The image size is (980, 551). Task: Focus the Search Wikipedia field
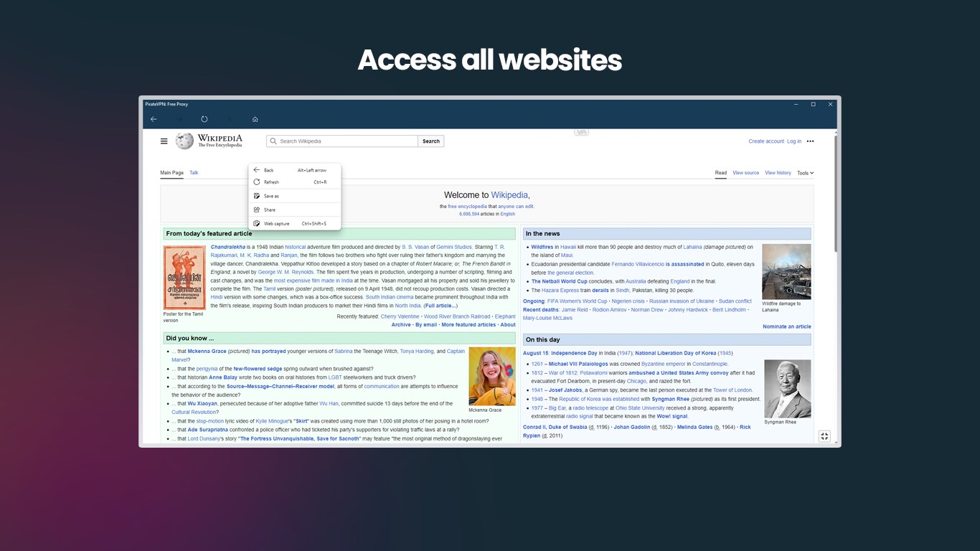pos(342,141)
